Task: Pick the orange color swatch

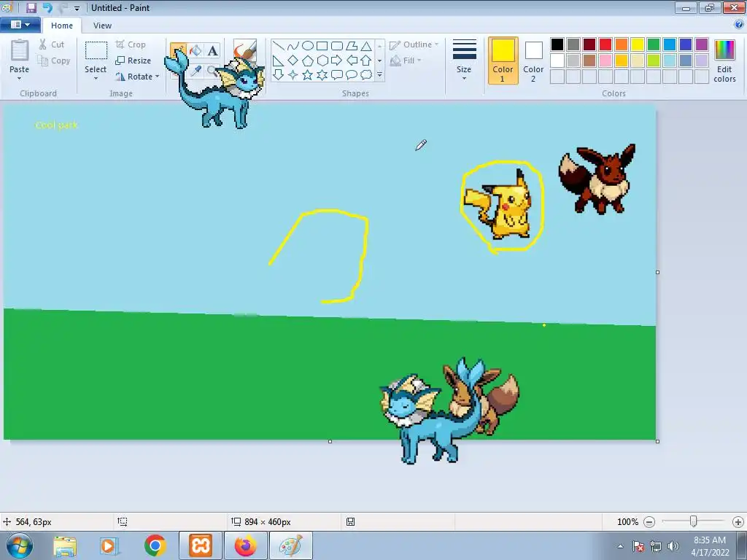Action: [x=622, y=44]
